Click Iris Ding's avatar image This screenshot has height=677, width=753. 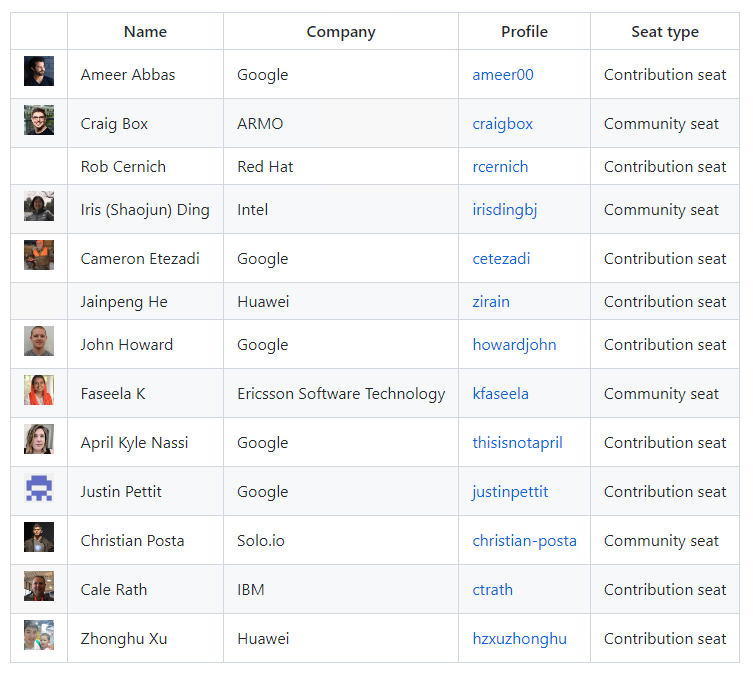pyautogui.click(x=39, y=206)
